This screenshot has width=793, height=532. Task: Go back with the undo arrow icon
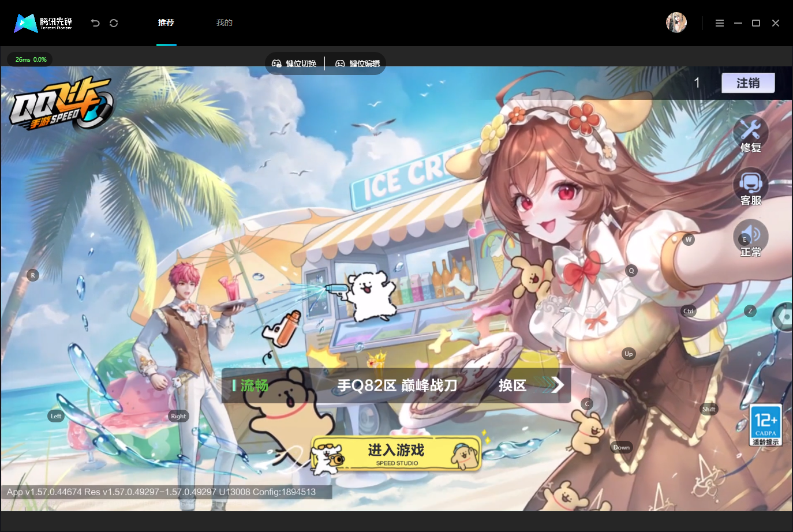coord(95,23)
